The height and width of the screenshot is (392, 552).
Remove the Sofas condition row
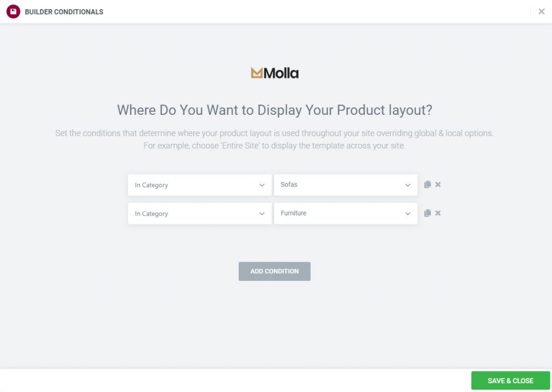(438, 184)
